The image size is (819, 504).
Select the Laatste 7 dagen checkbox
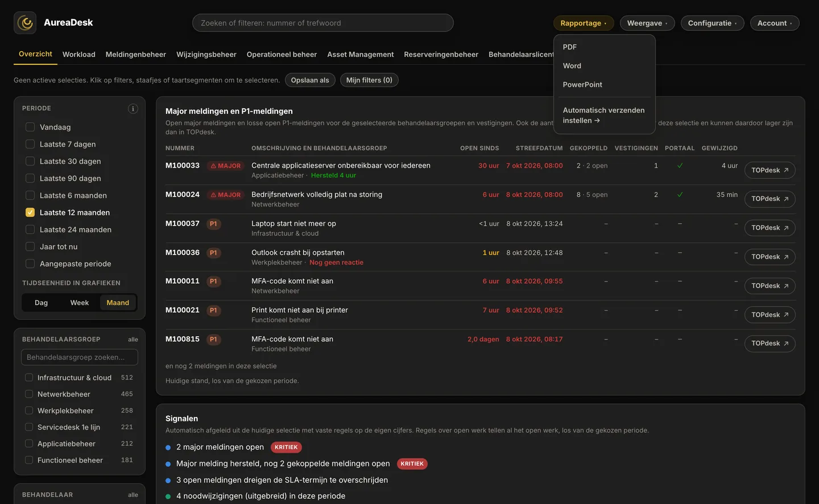pyautogui.click(x=30, y=144)
